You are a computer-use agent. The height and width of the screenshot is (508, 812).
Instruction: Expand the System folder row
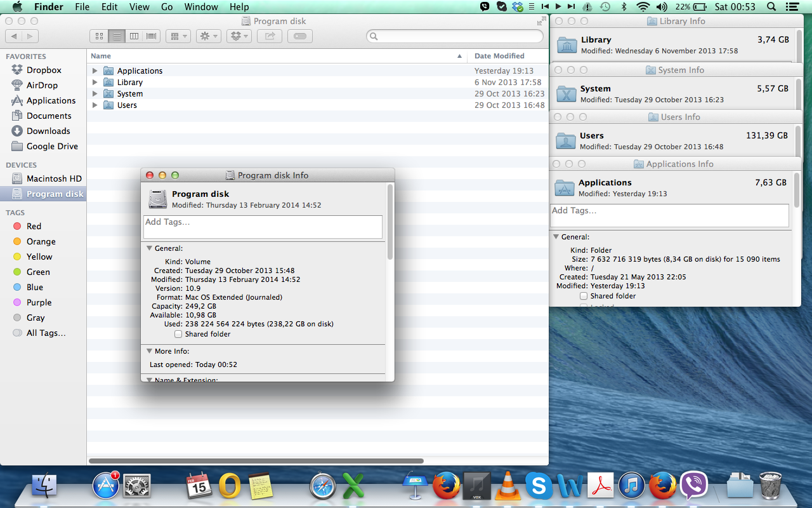pyautogui.click(x=95, y=93)
